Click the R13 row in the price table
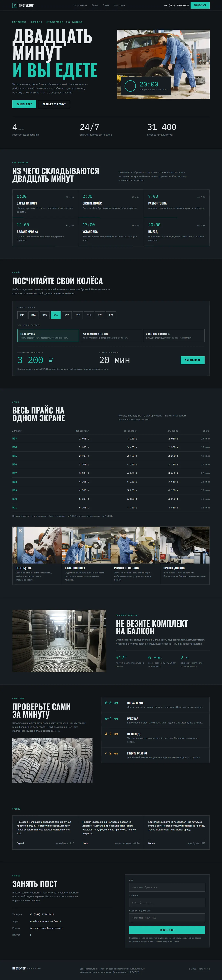This screenshot has height=980, width=222. coord(111,439)
